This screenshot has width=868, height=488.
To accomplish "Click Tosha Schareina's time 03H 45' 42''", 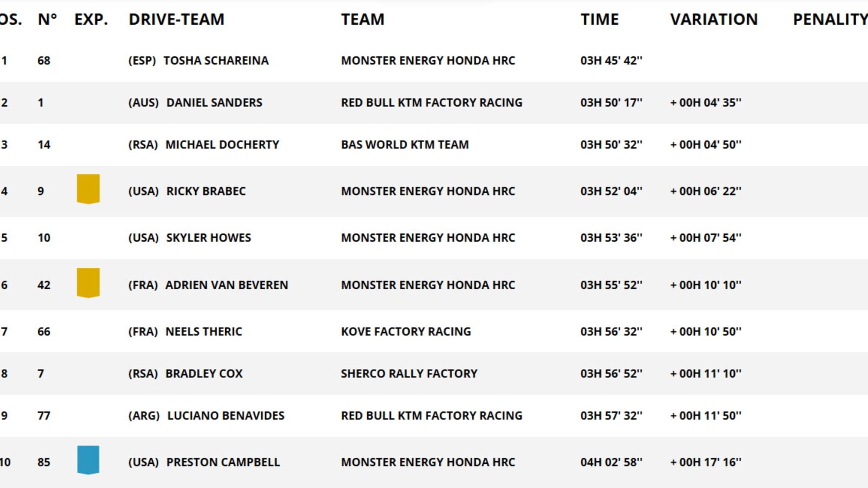I will pyautogui.click(x=611, y=61).
